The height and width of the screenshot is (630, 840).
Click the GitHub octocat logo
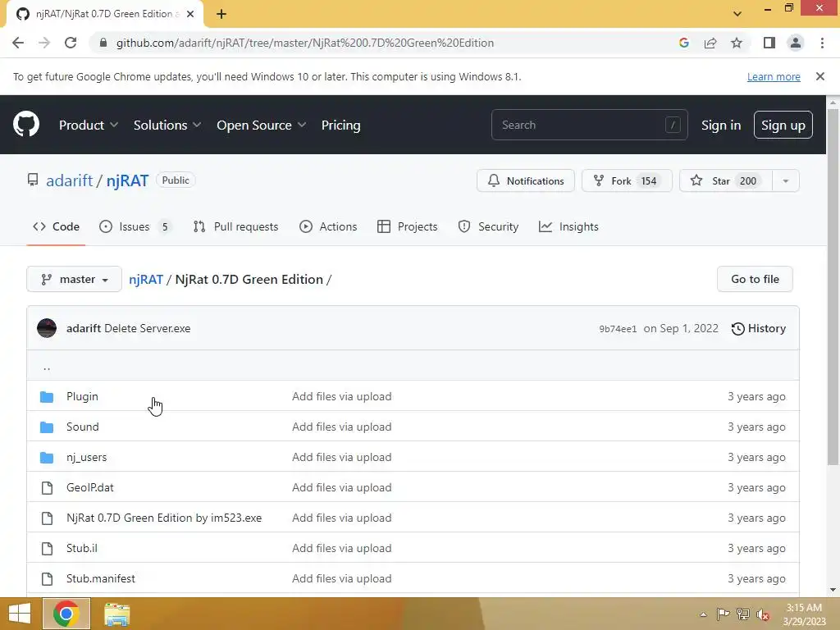pos(26,125)
